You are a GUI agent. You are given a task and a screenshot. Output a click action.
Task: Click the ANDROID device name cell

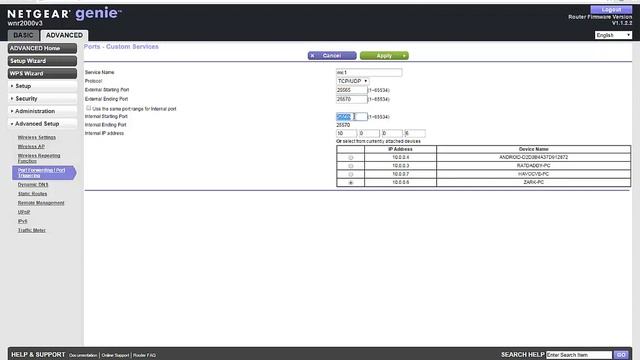tap(533, 157)
